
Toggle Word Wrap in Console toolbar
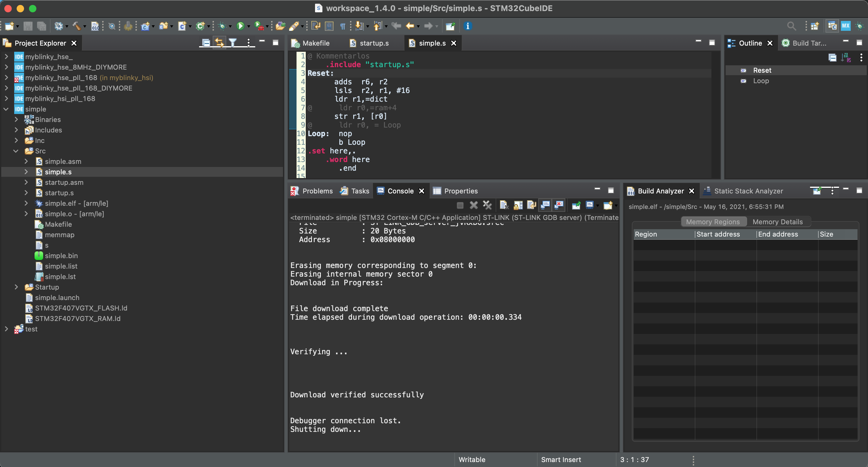pyautogui.click(x=531, y=205)
